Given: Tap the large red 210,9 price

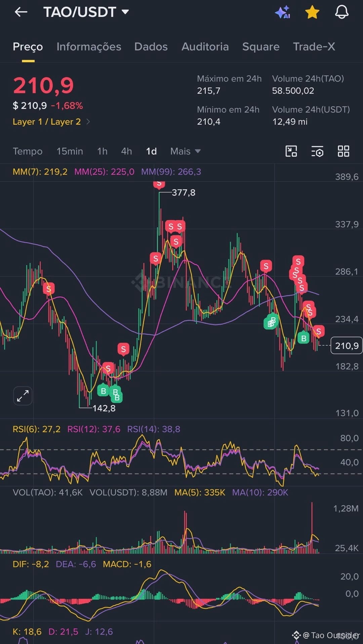Looking at the screenshot, I should point(43,85).
